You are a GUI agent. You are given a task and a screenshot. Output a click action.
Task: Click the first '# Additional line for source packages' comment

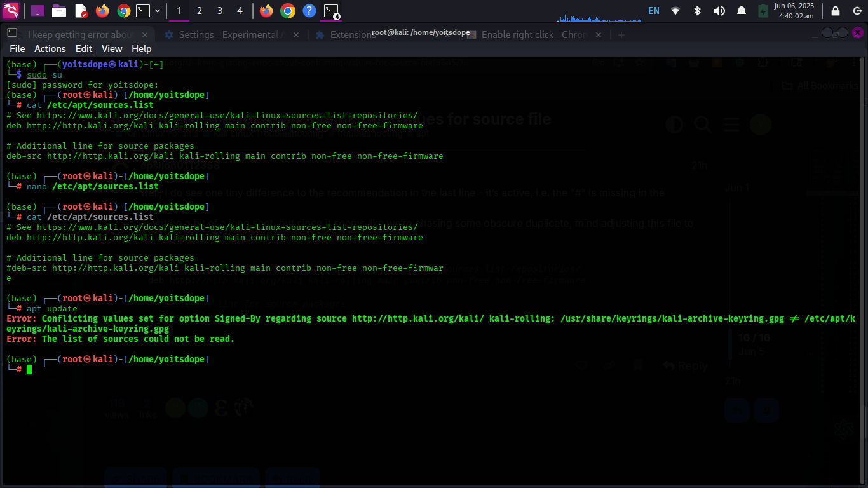(100, 146)
